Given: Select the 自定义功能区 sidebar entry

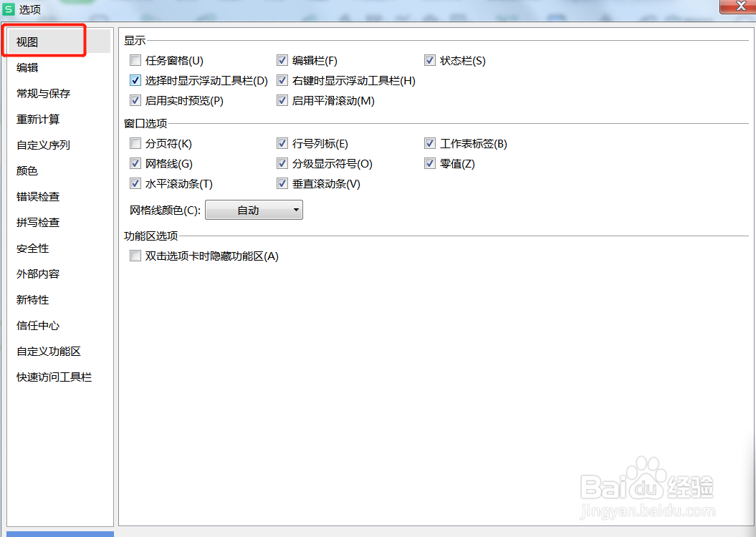Looking at the screenshot, I should coord(48,351).
